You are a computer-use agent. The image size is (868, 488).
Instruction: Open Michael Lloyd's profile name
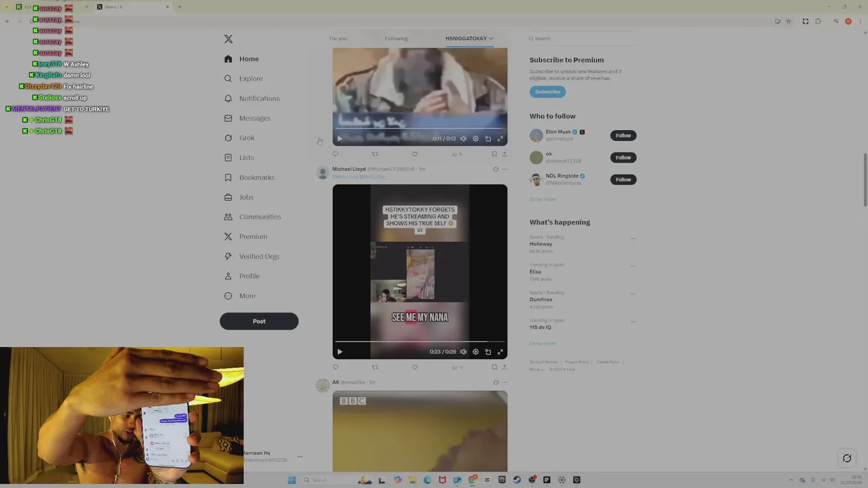(x=349, y=169)
